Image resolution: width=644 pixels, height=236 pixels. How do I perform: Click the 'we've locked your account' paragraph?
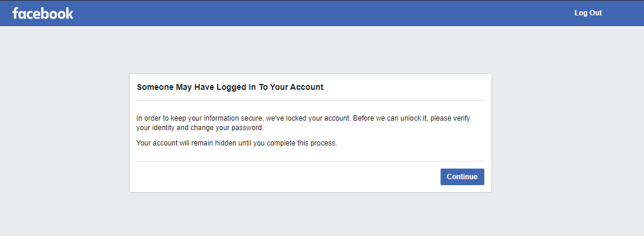point(303,123)
